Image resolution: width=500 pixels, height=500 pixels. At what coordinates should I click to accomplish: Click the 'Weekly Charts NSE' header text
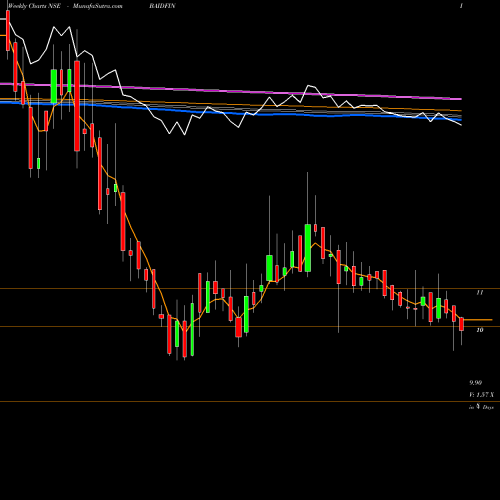tap(34, 6)
